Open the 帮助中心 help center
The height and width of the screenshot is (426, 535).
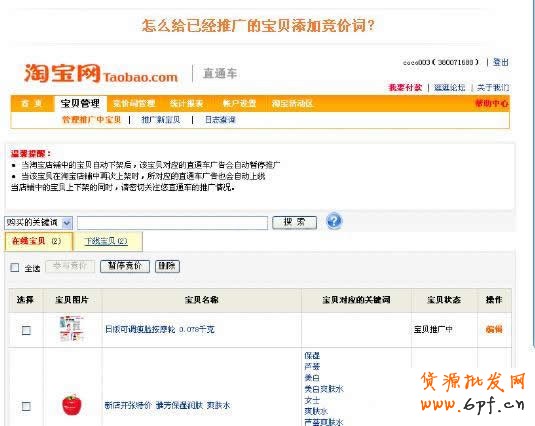click(492, 103)
